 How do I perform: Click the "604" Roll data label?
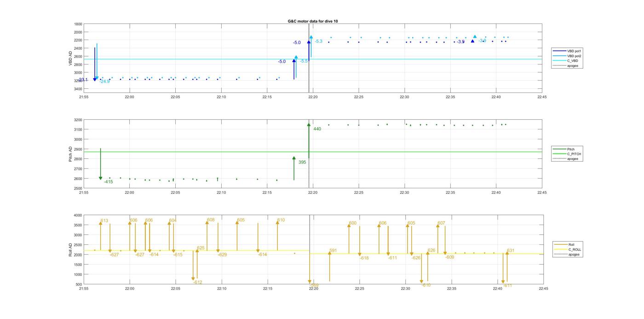click(x=172, y=220)
